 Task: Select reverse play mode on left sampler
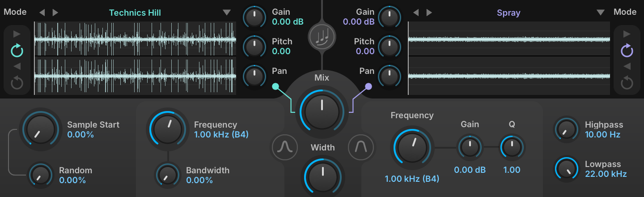point(17,67)
